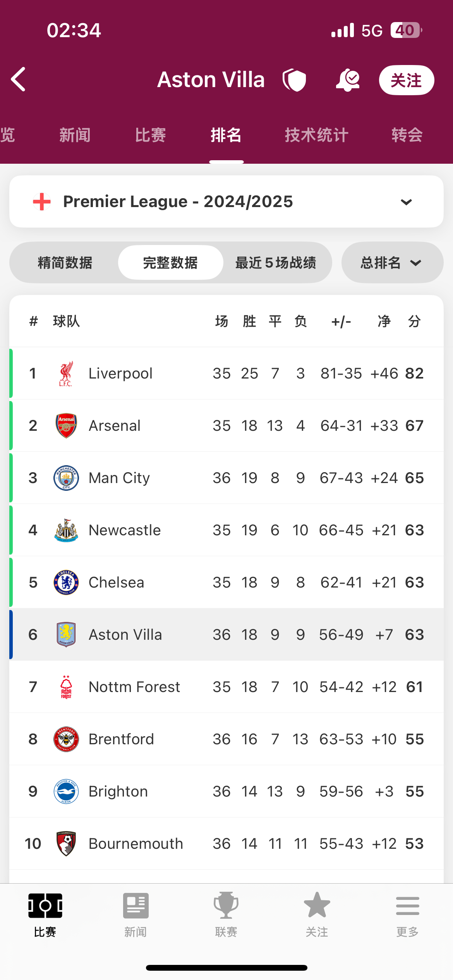This screenshot has height=980, width=453.
Task: Switch to the 技术统计 tab
Action: point(317,135)
